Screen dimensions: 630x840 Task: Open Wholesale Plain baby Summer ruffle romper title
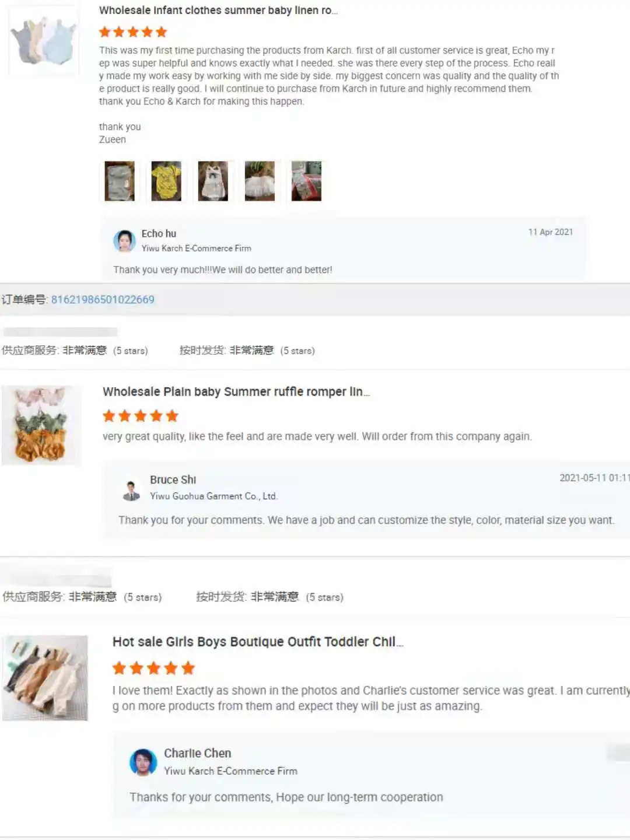tap(236, 392)
